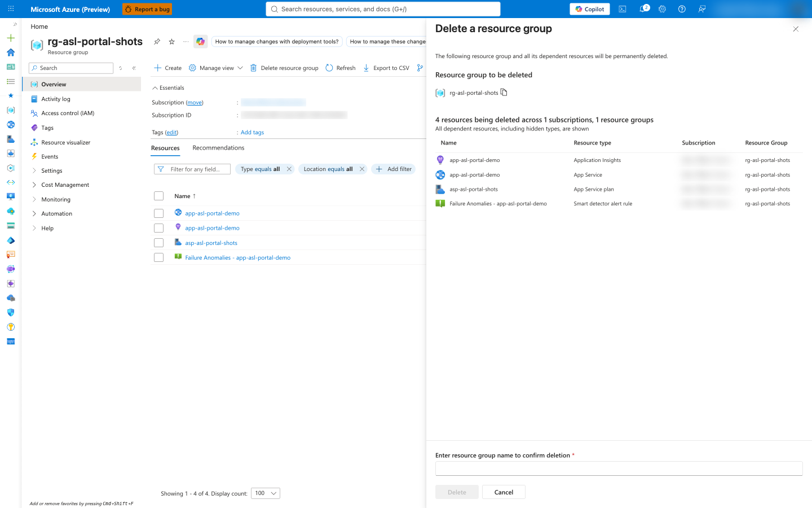The image size is (812, 508).
Task: Open Cloud Shell from the top bar
Action: tap(623, 9)
